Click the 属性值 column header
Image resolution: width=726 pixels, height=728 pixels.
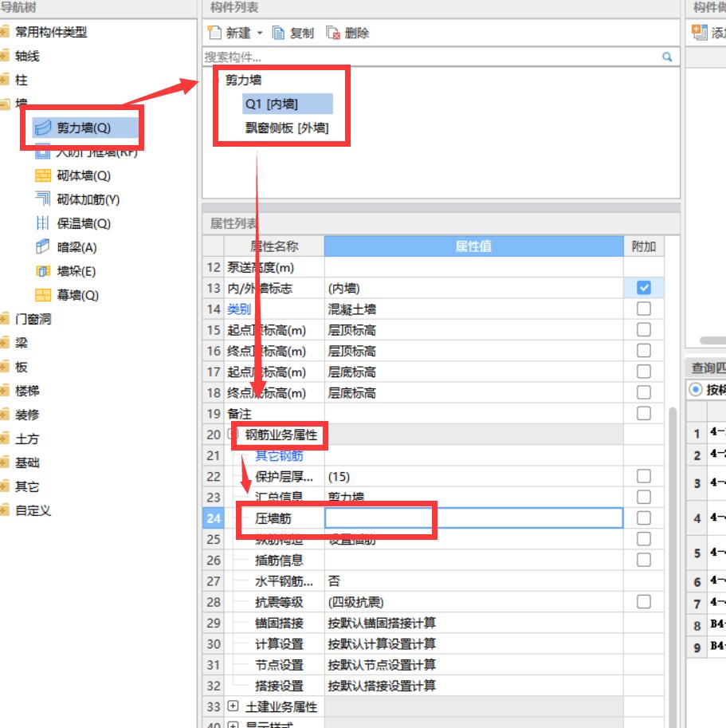click(x=473, y=246)
